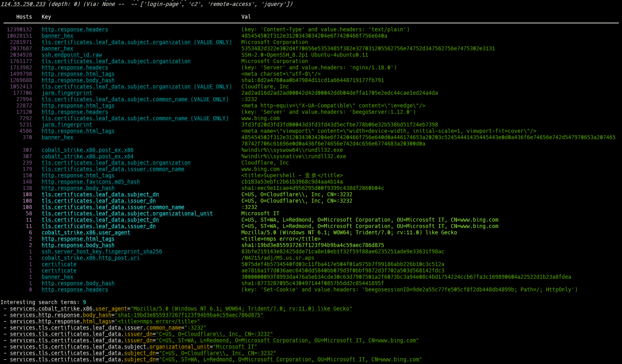Click the 114.55.250.233 IP address link
The width and height of the screenshot is (622, 364).
[23, 4]
